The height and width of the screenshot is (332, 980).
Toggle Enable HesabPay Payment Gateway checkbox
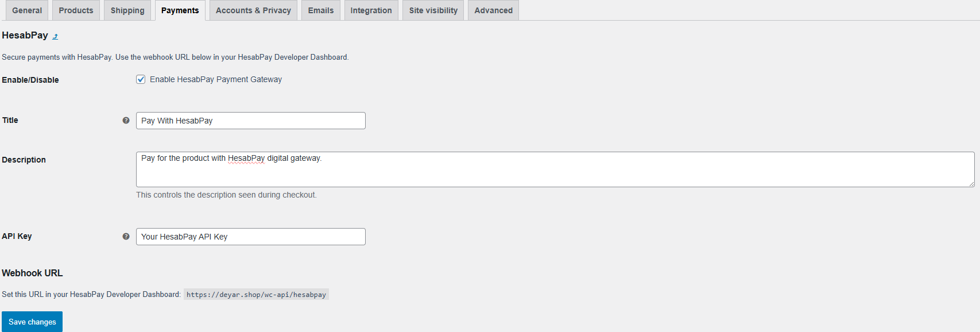(141, 79)
